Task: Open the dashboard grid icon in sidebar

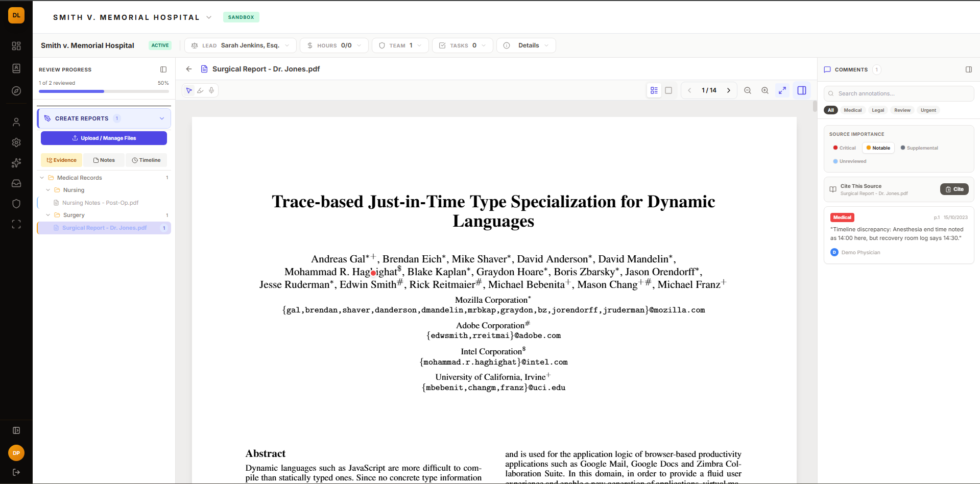Action: point(16,46)
